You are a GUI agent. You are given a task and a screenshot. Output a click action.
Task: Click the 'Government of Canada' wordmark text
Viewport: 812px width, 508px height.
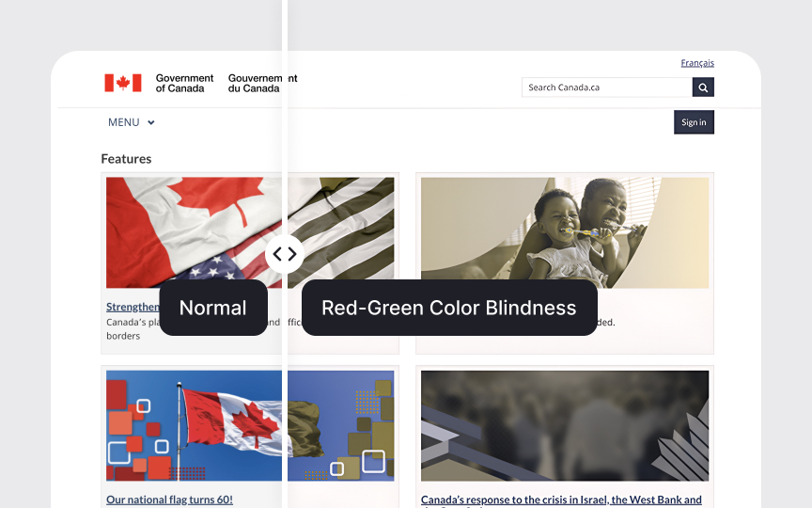pyautogui.click(x=184, y=83)
